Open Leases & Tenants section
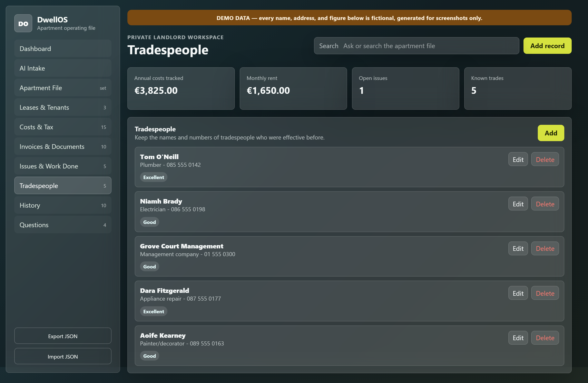 click(63, 107)
